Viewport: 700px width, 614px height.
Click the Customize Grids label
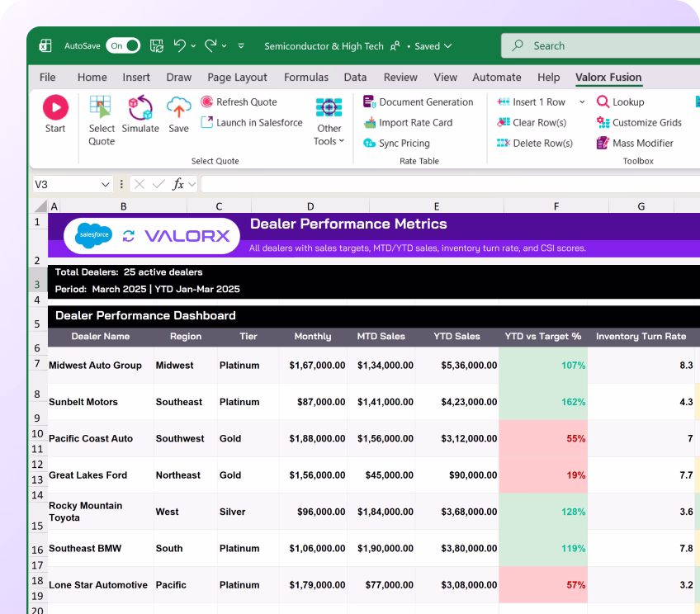point(647,122)
